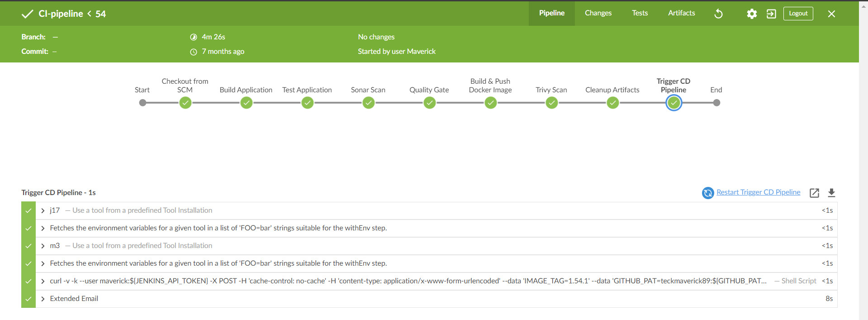
Task: Click the 'Shell Script' label
Action: [x=799, y=281]
